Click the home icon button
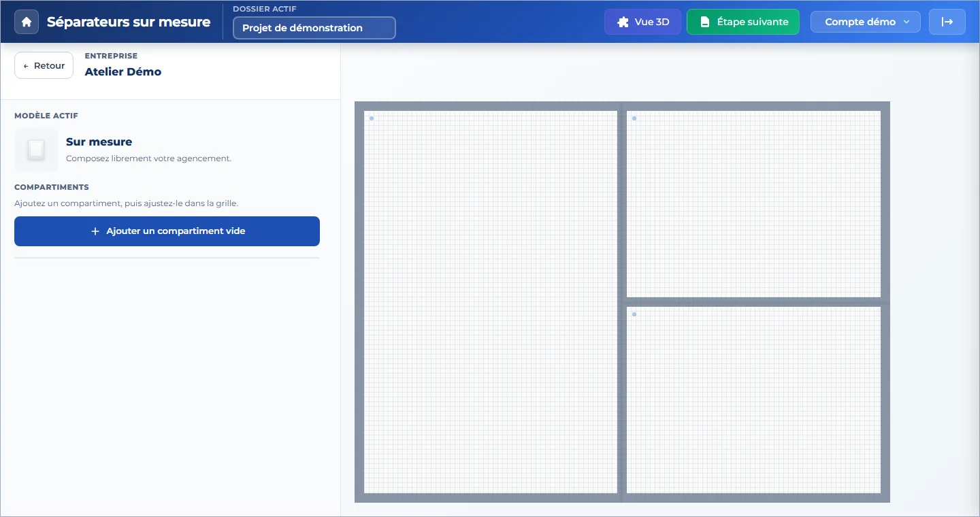 (x=27, y=22)
